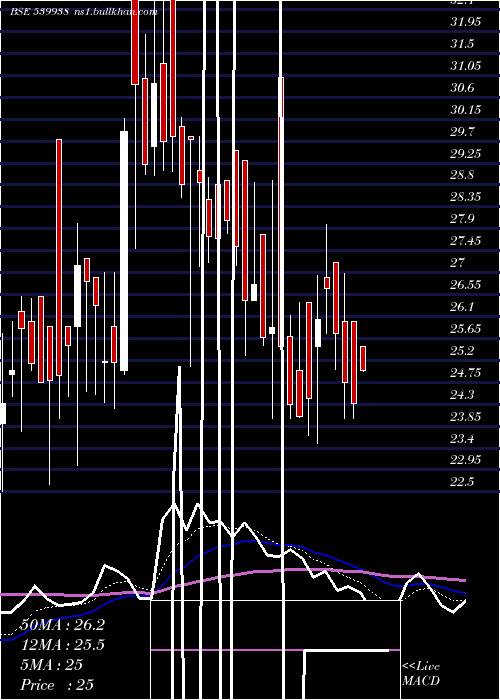The image size is (500, 700).
Task: Click the 24.3 price axis label
Action: coord(462,394)
